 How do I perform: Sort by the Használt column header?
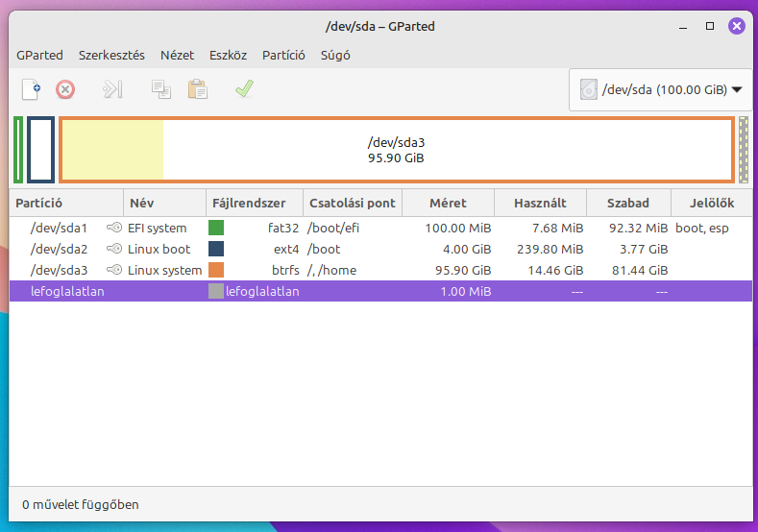coord(541,203)
